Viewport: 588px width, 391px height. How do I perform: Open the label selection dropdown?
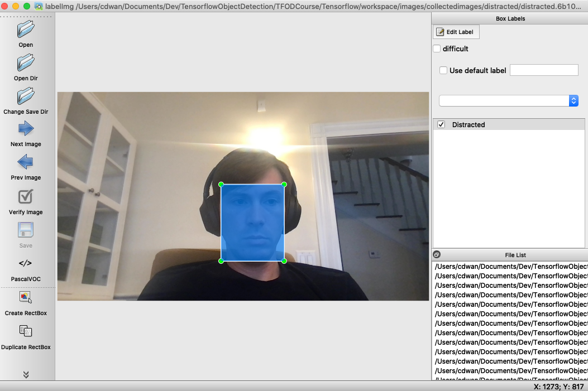(x=573, y=100)
